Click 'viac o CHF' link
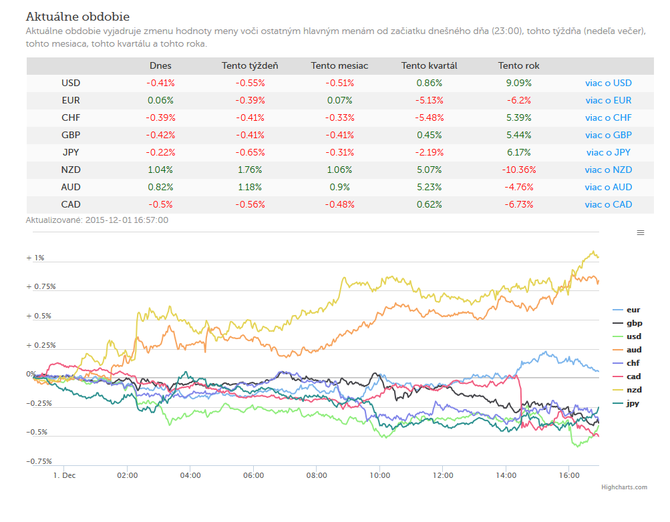 (x=608, y=117)
